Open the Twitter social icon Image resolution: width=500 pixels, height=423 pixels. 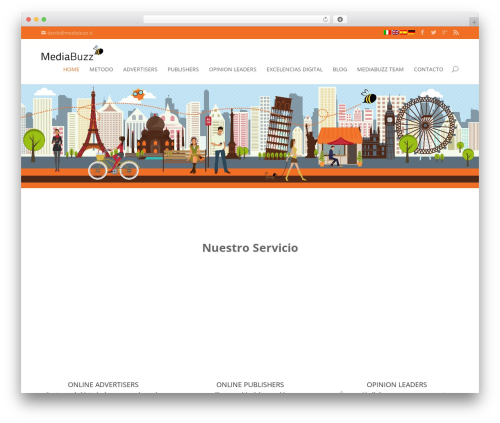pos(433,32)
